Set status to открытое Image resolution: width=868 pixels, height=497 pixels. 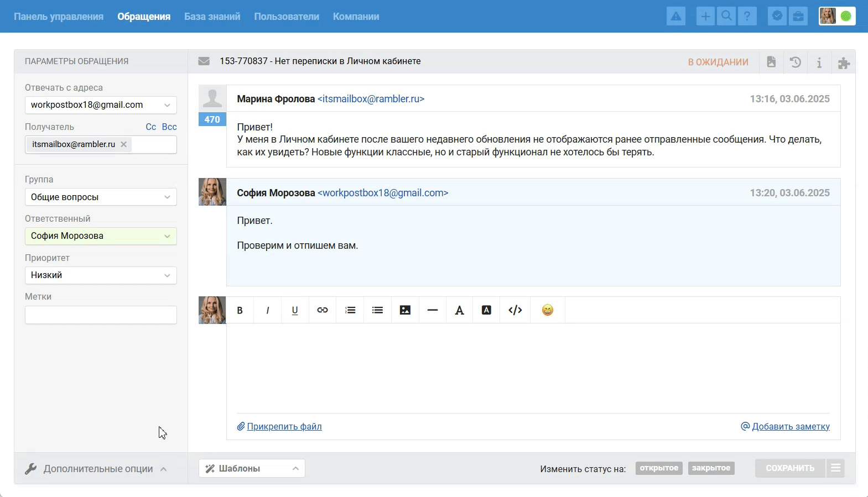[659, 468]
